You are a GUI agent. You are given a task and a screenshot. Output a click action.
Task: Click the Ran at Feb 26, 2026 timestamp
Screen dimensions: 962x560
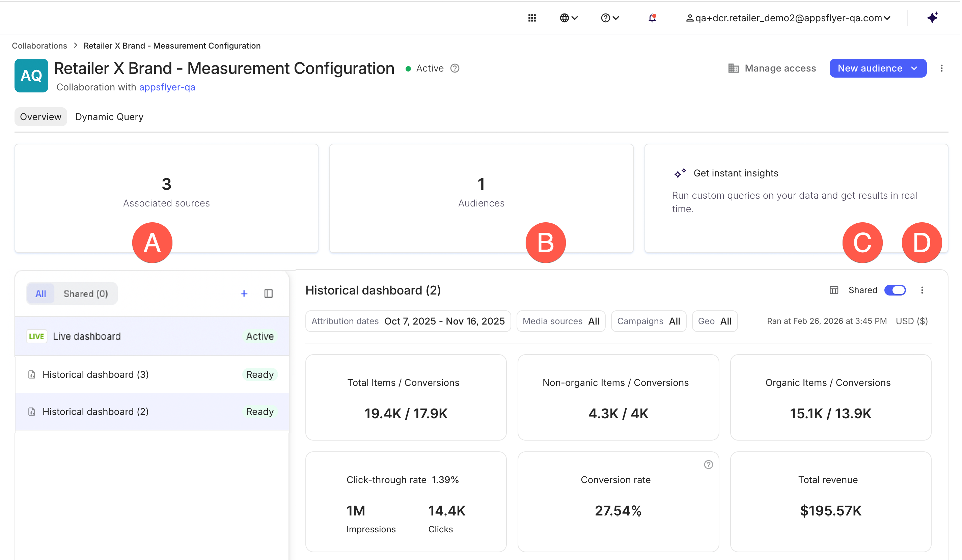point(827,321)
